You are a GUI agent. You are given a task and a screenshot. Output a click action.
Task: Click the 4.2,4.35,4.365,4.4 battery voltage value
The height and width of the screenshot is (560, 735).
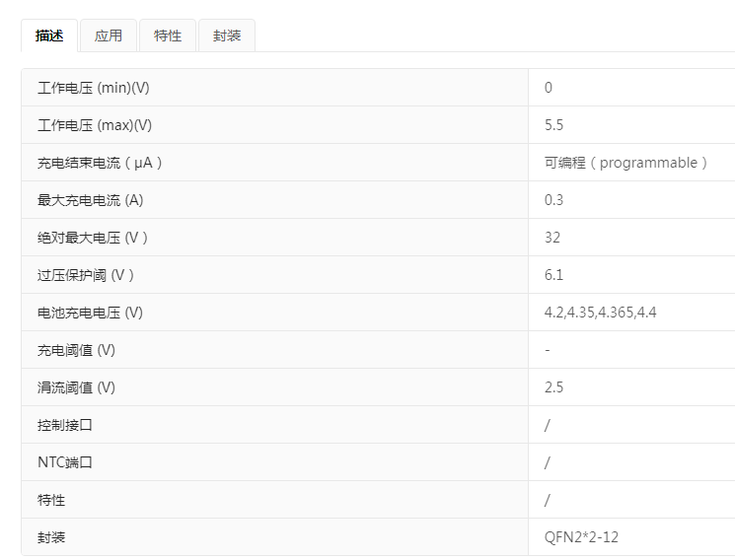coord(600,313)
